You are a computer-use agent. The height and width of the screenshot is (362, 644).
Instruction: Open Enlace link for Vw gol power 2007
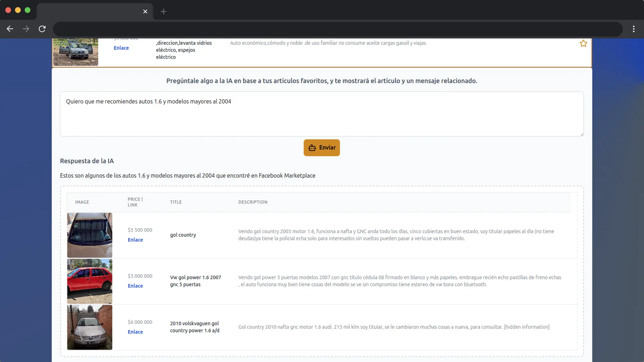pyautogui.click(x=135, y=286)
